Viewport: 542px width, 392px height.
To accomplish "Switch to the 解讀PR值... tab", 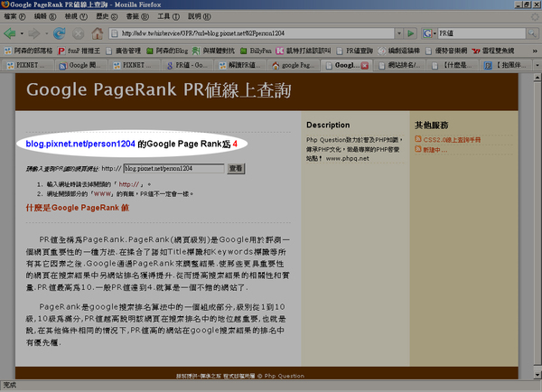I will [240, 65].
